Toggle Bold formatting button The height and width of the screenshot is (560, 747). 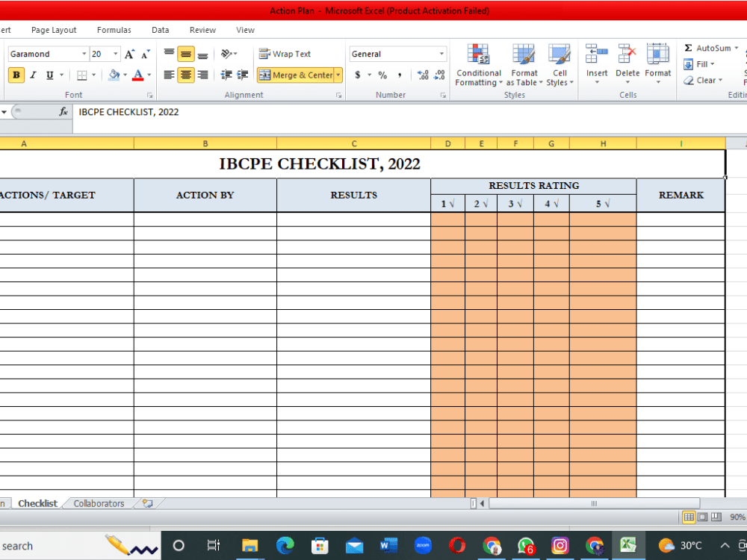(16, 75)
